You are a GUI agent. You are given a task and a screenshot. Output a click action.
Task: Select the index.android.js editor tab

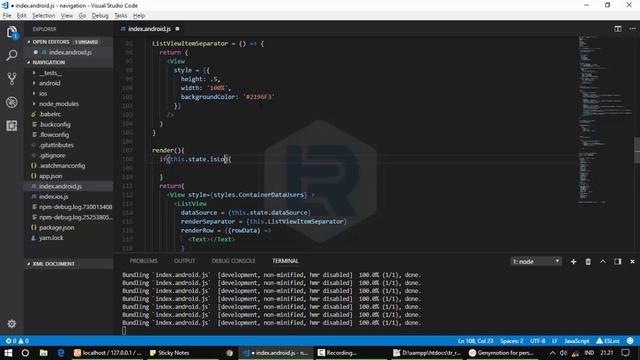(149, 29)
